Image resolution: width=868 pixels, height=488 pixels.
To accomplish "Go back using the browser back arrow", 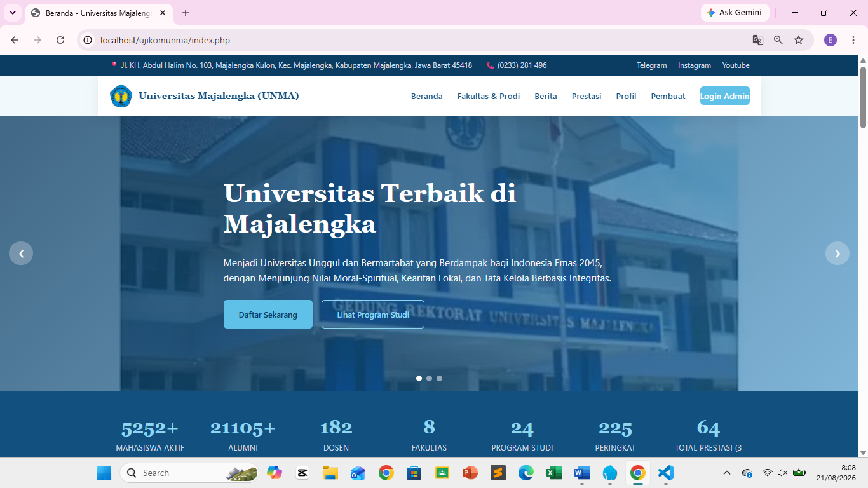I will pyautogui.click(x=15, y=40).
